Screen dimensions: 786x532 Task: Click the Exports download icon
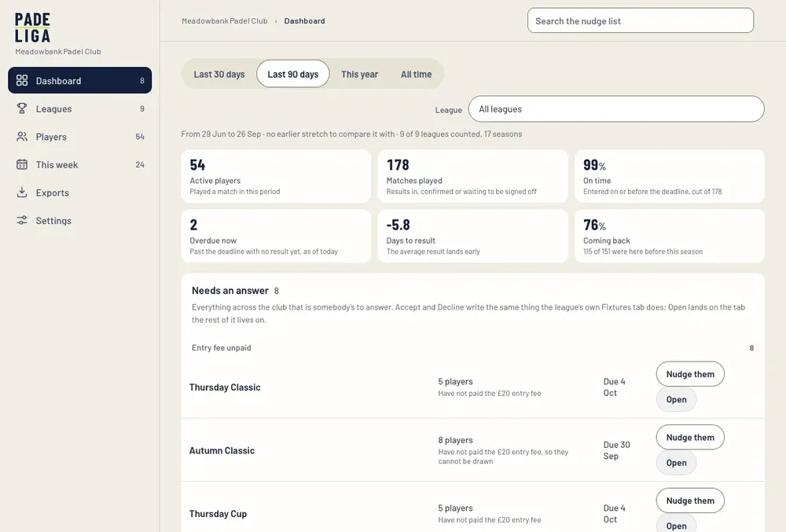(22, 193)
